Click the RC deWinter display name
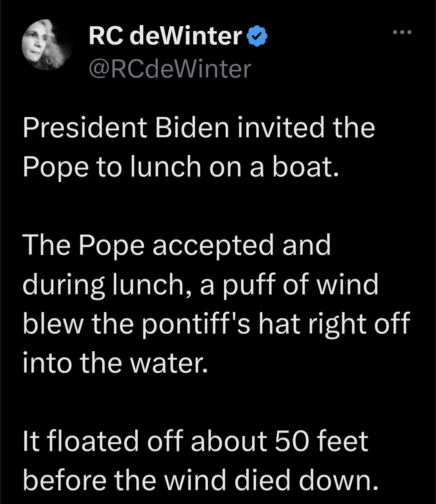Image resolution: width=436 pixels, height=504 pixels. coord(165,36)
